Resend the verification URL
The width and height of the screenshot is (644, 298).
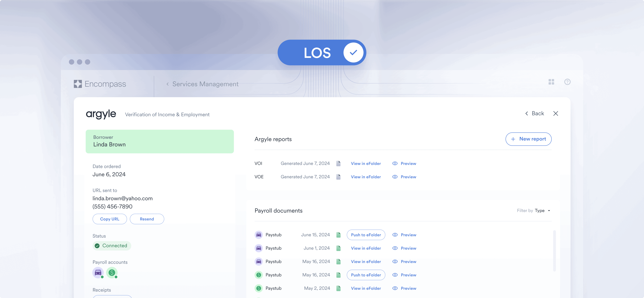pos(147,219)
